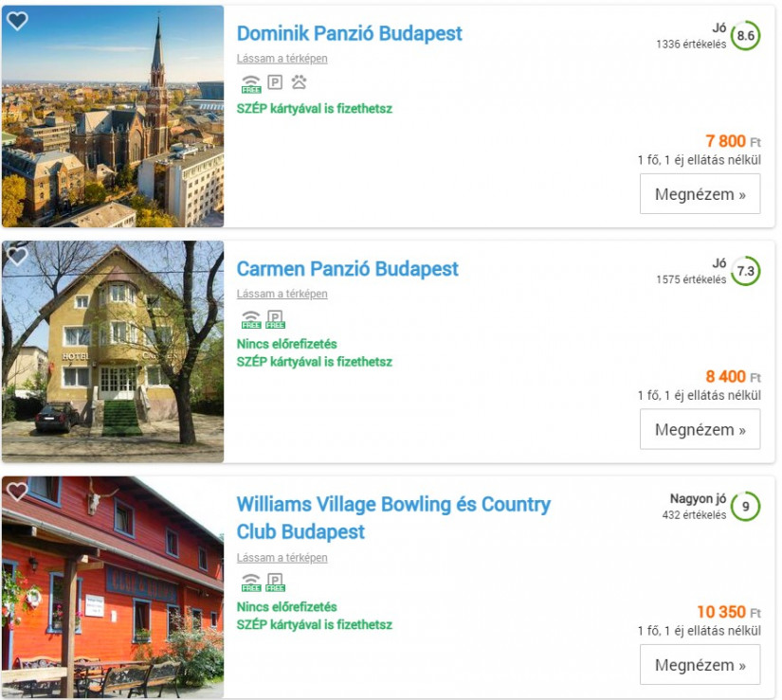Toggle heart favorite on Carmen Panzió photo
The width and height of the screenshot is (782, 700).
tap(17, 256)
